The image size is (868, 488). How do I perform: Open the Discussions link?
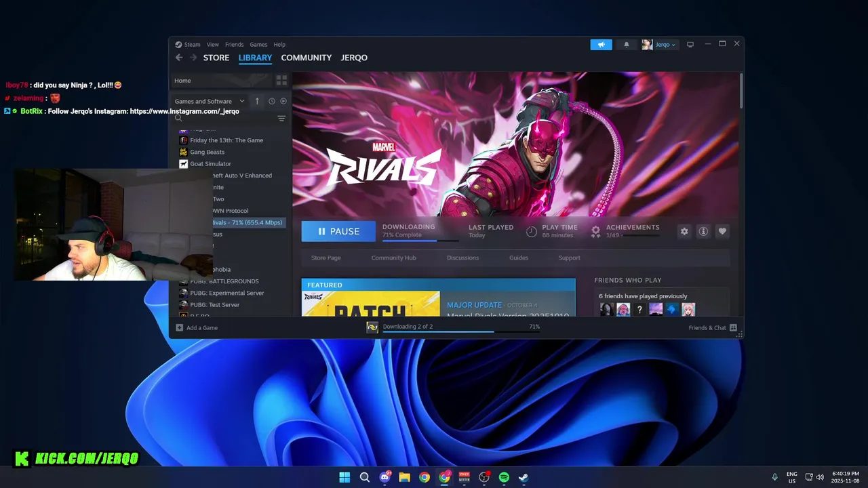462,258
